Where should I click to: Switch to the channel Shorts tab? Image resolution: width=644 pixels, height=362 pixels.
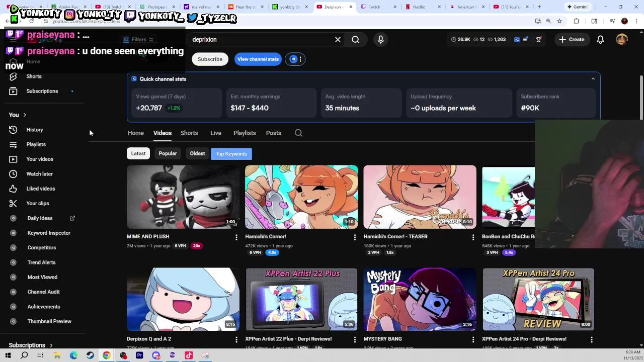click(189, 133)
